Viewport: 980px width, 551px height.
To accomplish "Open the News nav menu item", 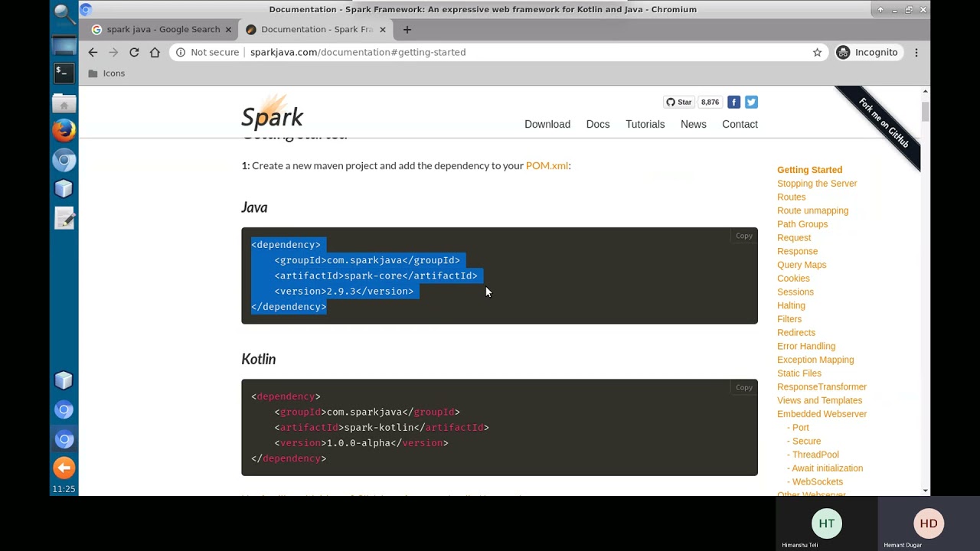I will click(x=694, y=124).
